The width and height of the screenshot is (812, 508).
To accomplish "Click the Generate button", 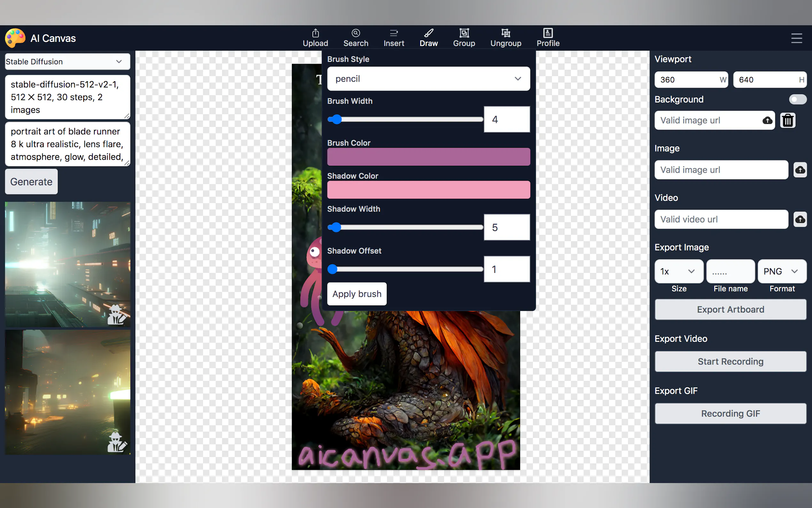I will pos(31,182).
